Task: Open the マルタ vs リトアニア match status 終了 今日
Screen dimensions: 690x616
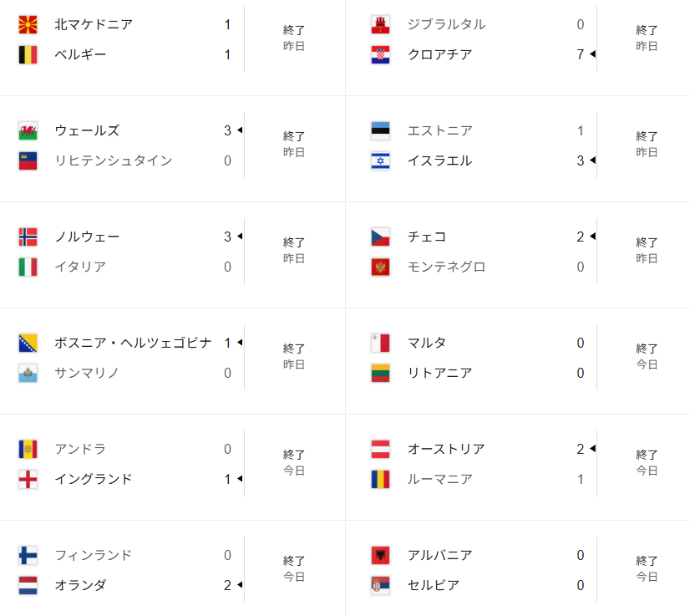Action: pos(647,357)
